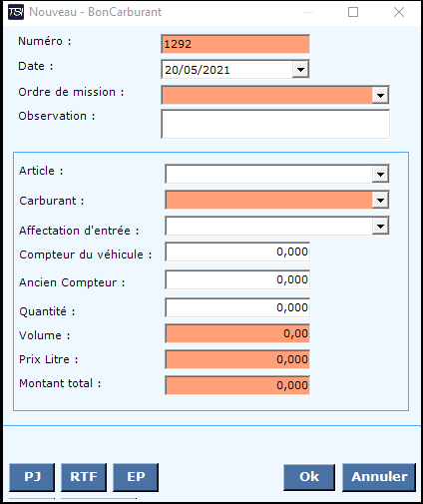Click into the Observation text box
Screen dimensions: 423x504
tap(275, 124)
